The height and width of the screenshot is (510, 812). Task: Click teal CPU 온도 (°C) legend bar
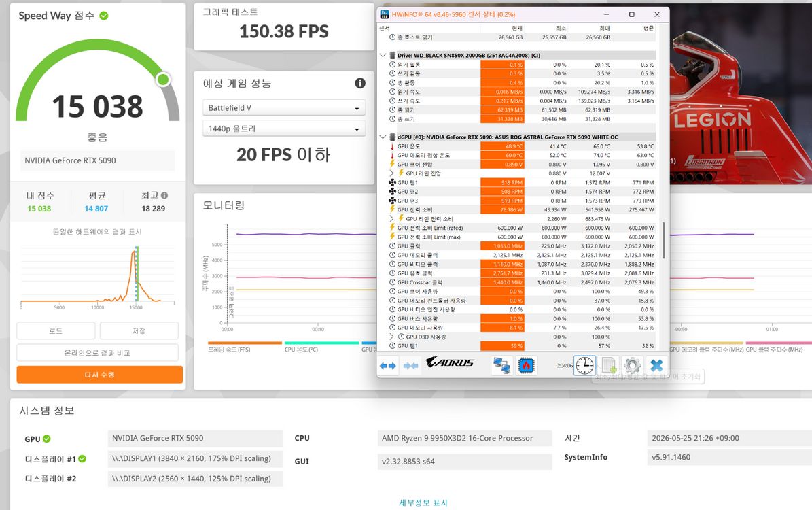(x=321, y=343)
